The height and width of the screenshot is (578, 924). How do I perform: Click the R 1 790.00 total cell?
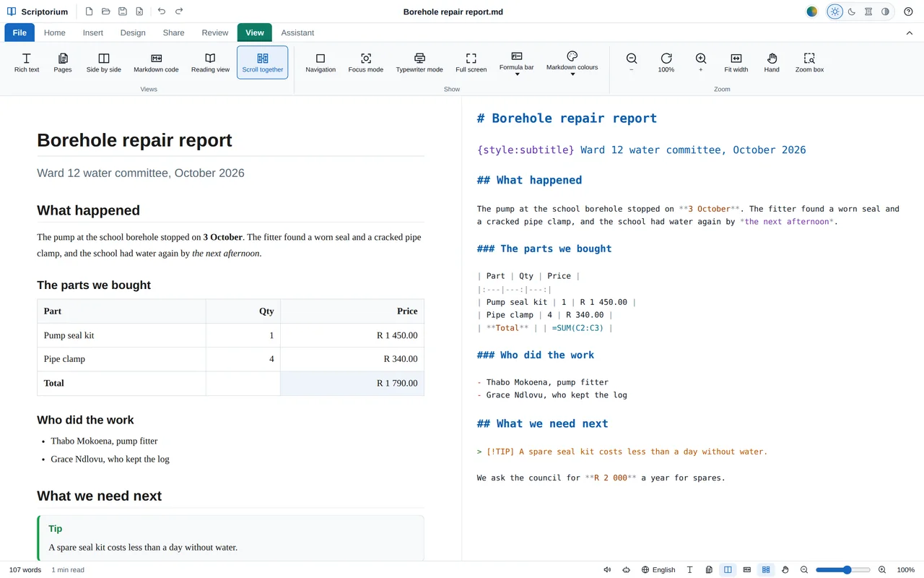coord(352,384)
